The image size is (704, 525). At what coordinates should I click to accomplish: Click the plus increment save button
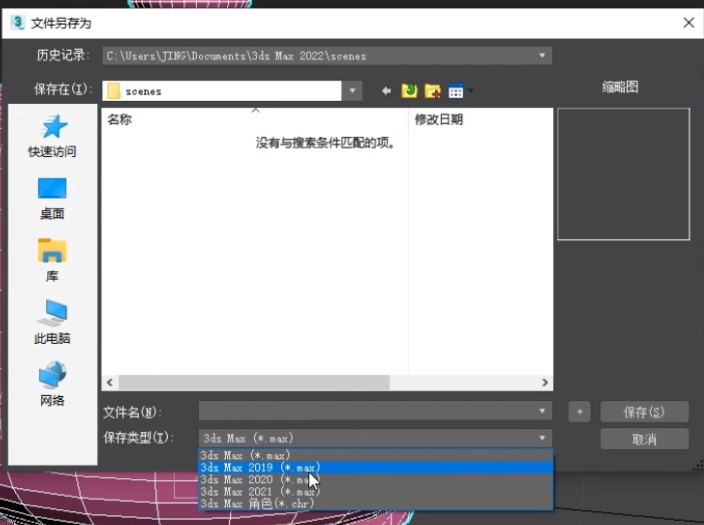[x=579, y=412]
